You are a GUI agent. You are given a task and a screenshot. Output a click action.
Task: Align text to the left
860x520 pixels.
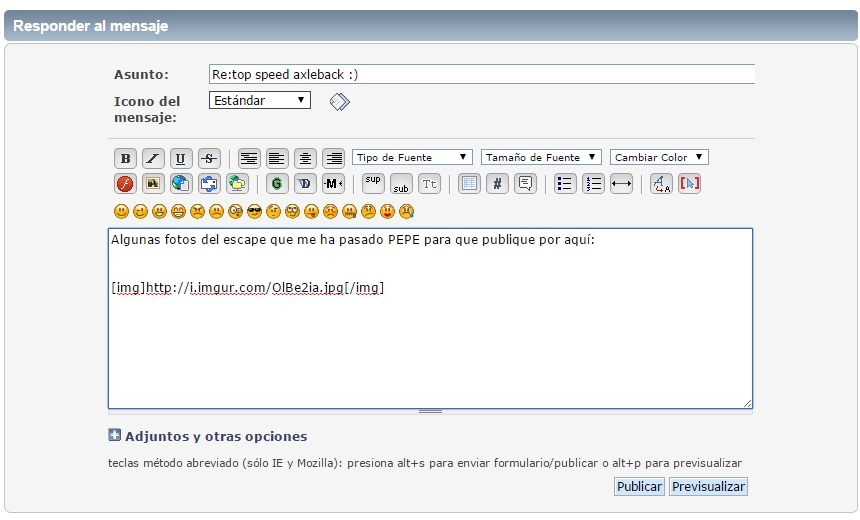(277, 159)
